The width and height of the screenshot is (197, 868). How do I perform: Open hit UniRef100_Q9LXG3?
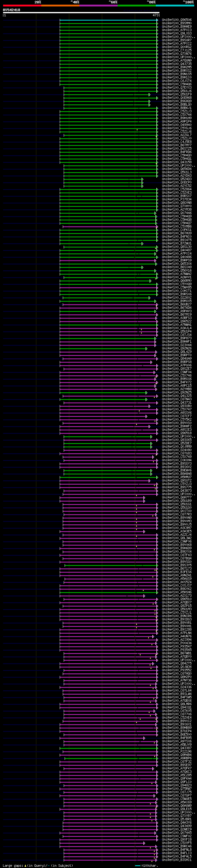click(177, 33)
